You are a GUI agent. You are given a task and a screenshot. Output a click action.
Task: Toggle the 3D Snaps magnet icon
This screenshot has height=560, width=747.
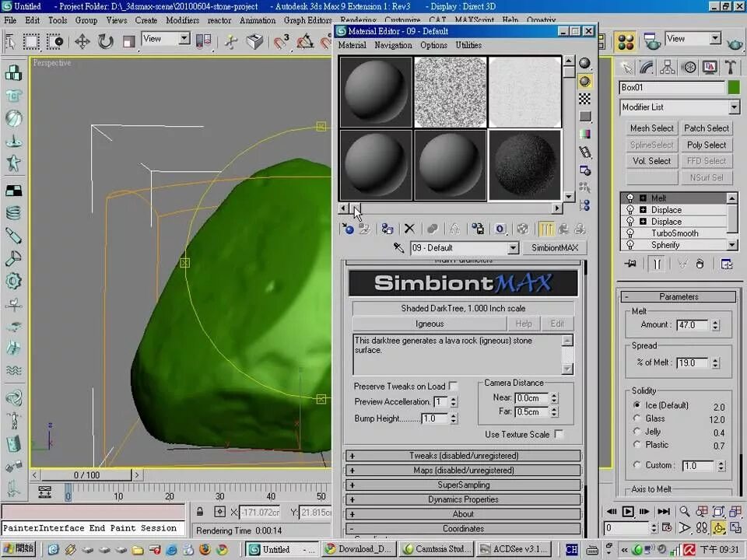point(281,41)
